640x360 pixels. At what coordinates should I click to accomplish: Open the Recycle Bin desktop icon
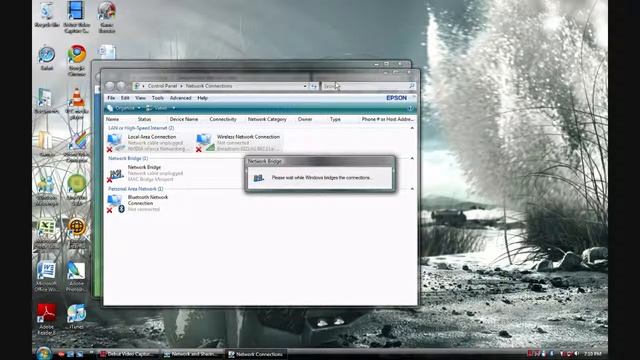(x=47, y=14)
